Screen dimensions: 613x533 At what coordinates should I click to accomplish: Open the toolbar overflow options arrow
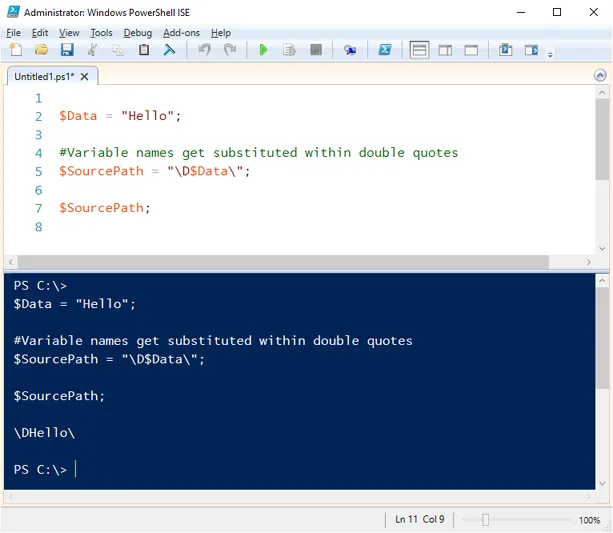[x=550, y=55]
